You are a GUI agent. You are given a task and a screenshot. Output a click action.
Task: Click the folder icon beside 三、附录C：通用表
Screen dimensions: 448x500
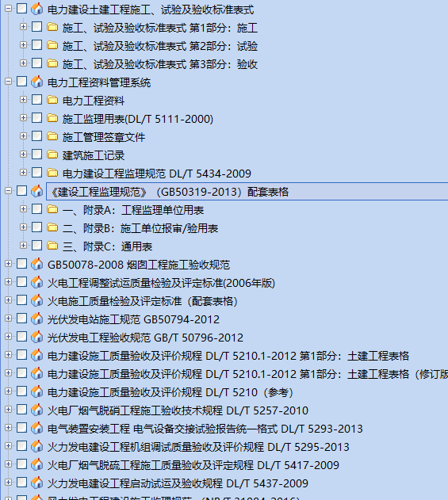click(x=52, y=246)
